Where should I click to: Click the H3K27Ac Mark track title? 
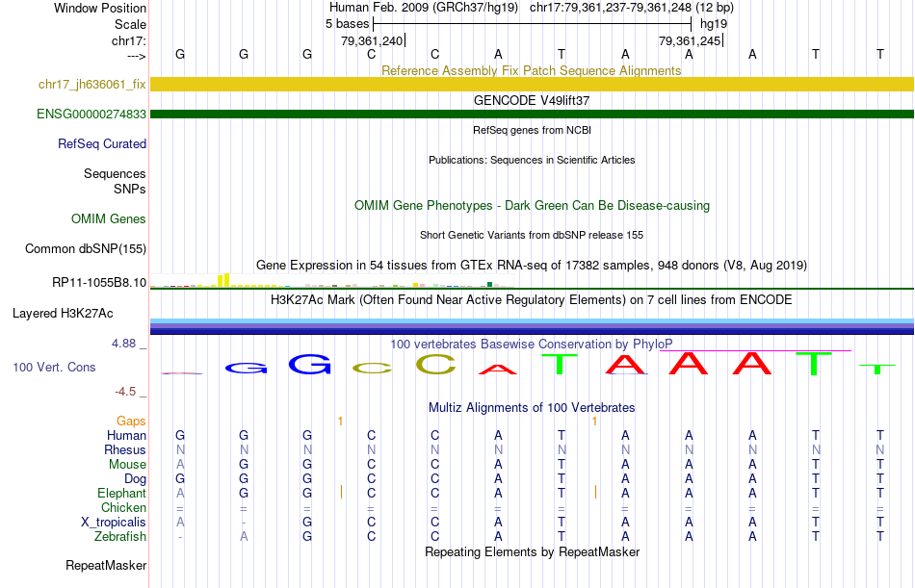coord(531,300)
